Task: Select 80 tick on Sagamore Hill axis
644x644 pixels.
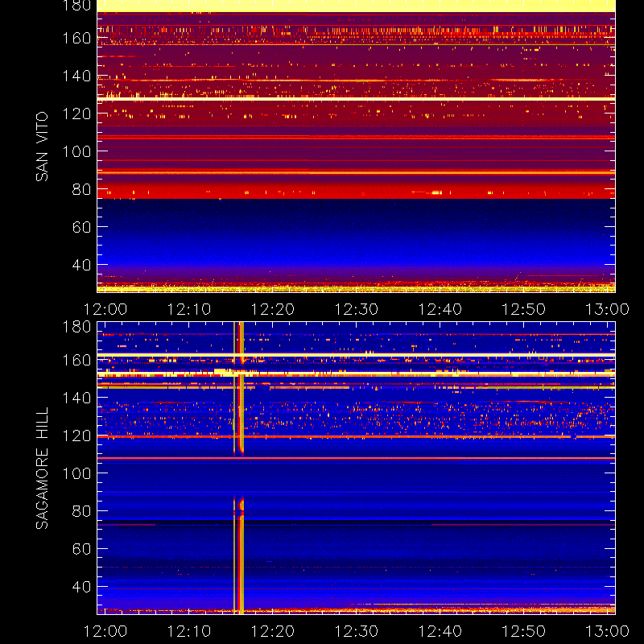Action: [82, 511]
